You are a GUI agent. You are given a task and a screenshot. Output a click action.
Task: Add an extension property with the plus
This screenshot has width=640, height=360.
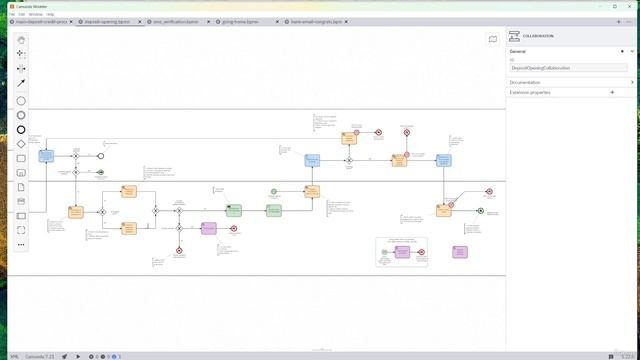click(x=612, y=93)
